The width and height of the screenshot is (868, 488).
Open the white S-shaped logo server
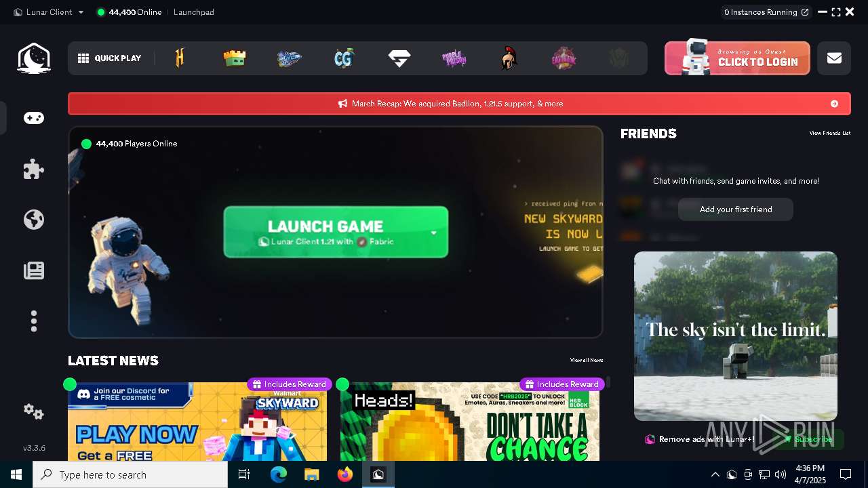click(399, 58)
